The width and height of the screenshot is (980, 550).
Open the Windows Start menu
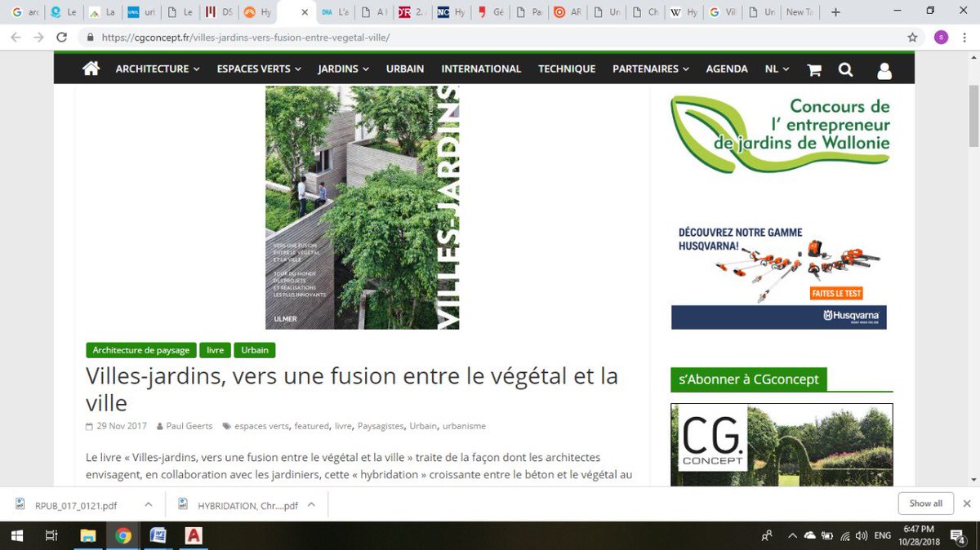pyautogui.click(x=16, y=536)
